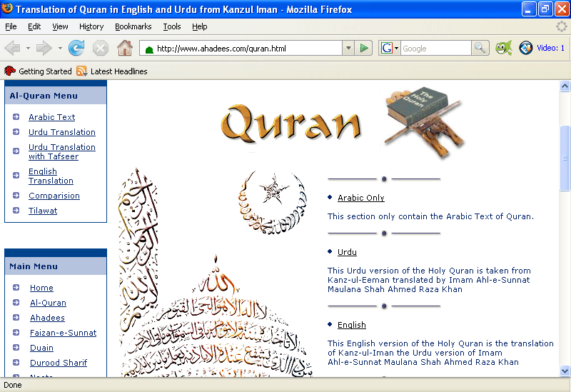Click arrow bullet beside Faizan-e-Sunnat
Screen dimensions: 571x392
coord(16,333)
